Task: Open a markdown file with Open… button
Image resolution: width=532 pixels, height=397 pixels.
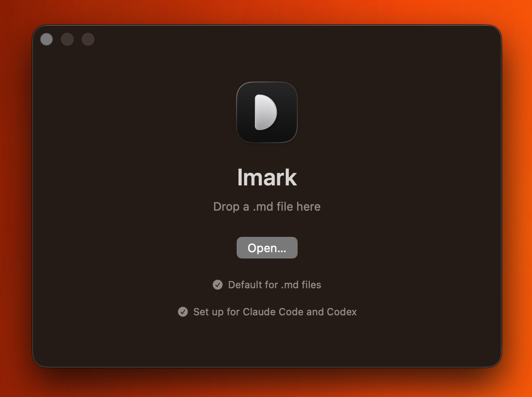Action: tap(267, 248)
